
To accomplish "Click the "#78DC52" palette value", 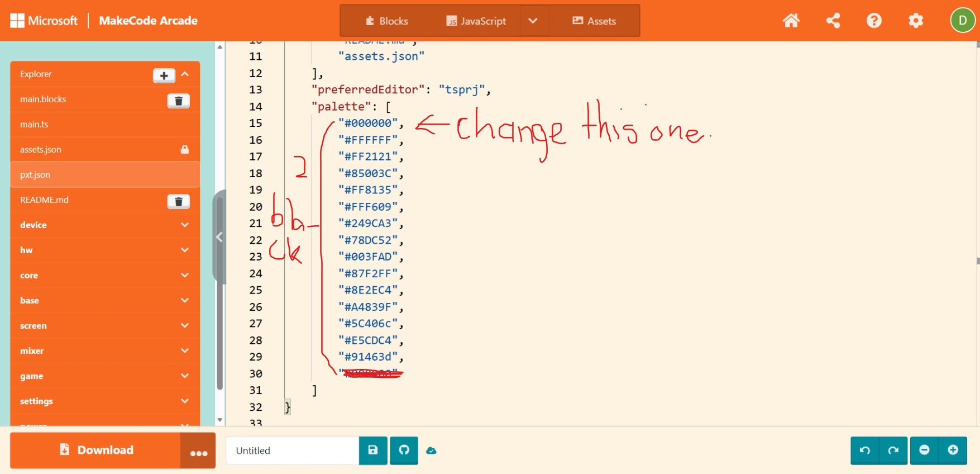I will (x=368, y=240).
